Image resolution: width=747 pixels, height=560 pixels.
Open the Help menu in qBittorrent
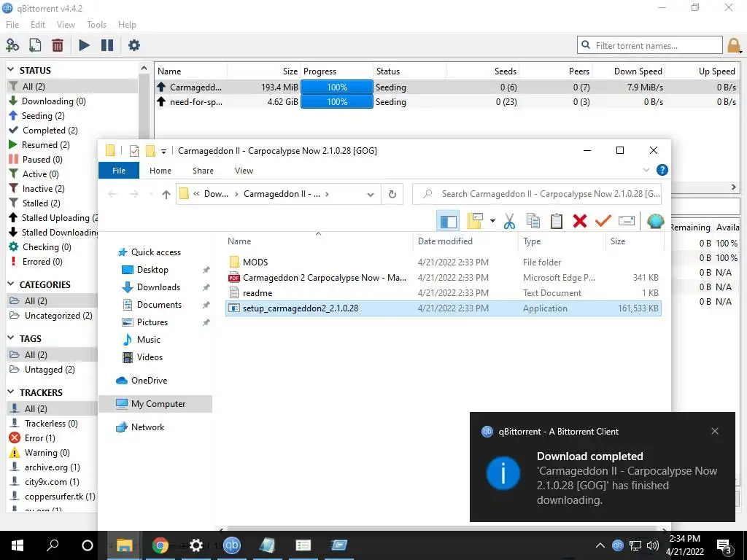click(x=127, y=24)
